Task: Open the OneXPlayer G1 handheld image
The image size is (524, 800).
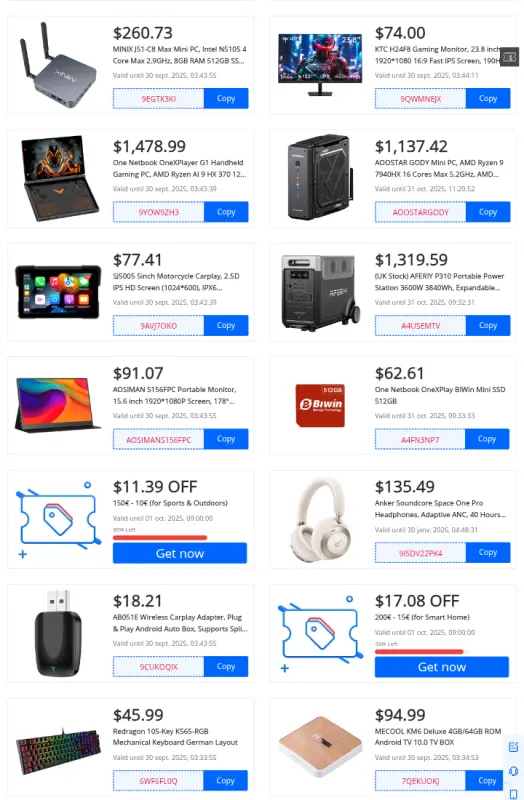Action: click(60, 178)
